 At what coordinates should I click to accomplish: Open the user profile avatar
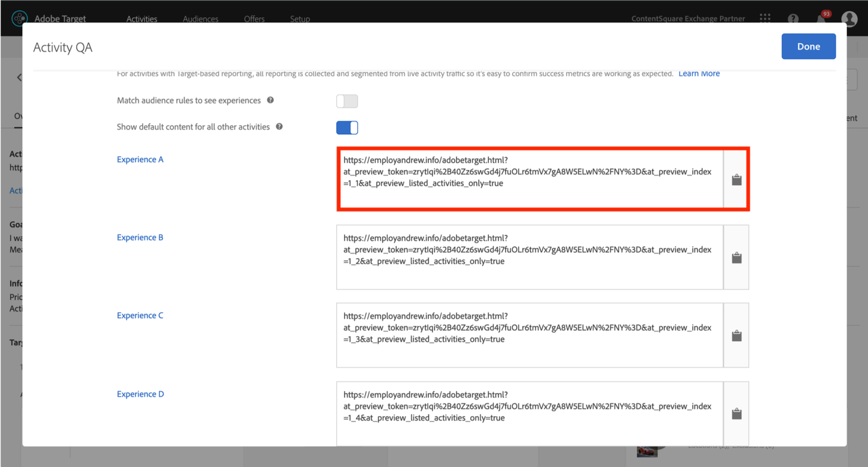(x=850, y=18)
